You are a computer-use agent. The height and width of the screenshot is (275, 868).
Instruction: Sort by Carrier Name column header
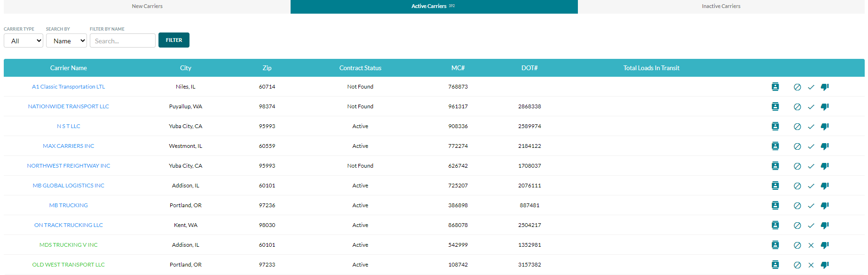click(x=69, y=68)
